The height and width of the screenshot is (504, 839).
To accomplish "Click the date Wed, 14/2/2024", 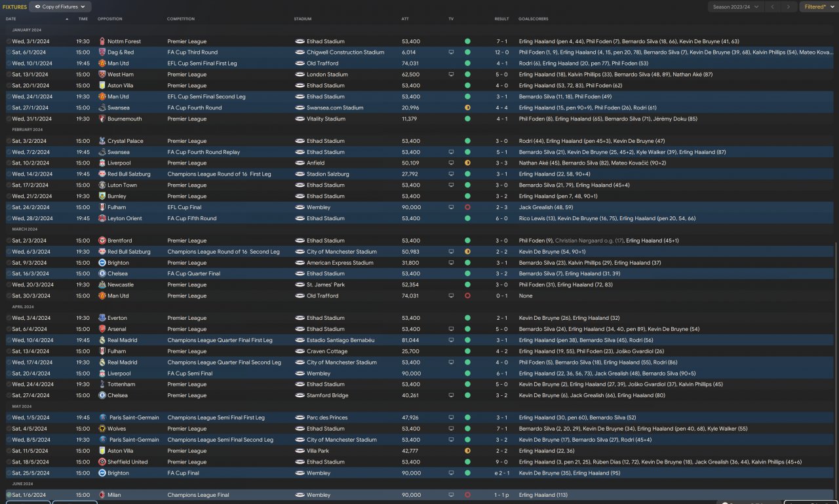I will pyautogui.click(x=33, y=174).
